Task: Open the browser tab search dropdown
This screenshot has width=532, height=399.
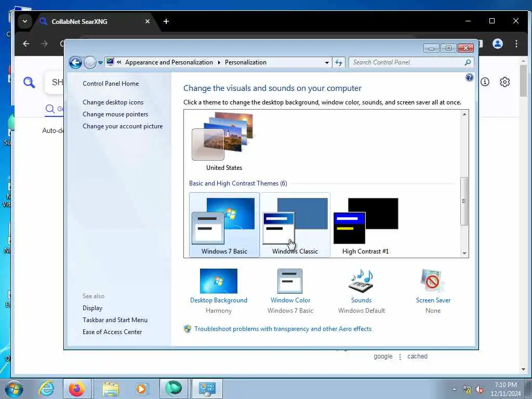Action: [25, 21]
